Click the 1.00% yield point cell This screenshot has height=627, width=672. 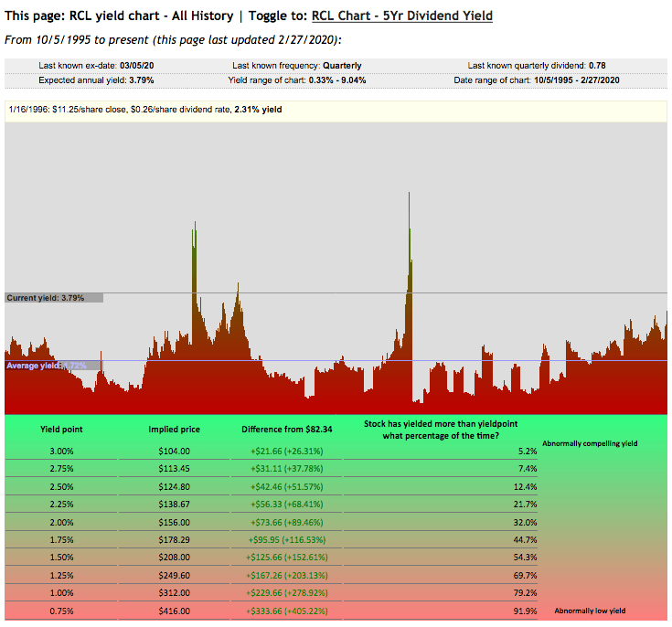click(61, 593)
